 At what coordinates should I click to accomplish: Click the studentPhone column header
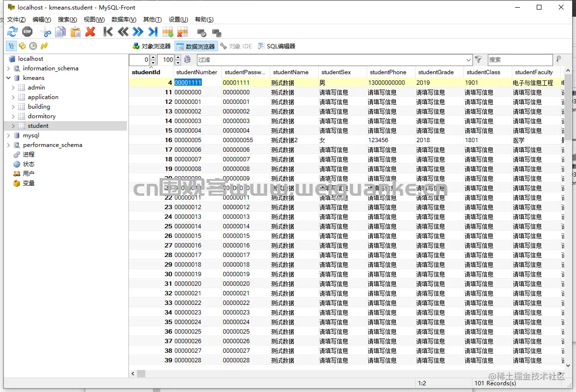pos(391,72)
